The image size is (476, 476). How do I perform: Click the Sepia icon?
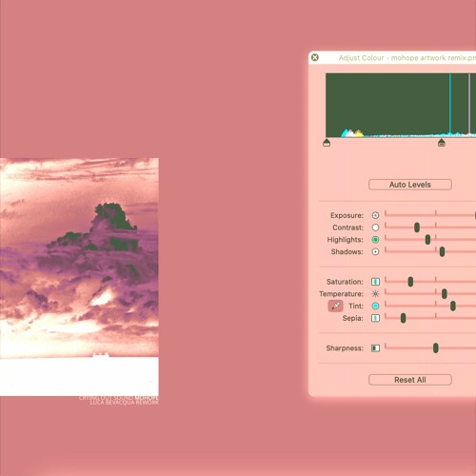pos(375,318)
